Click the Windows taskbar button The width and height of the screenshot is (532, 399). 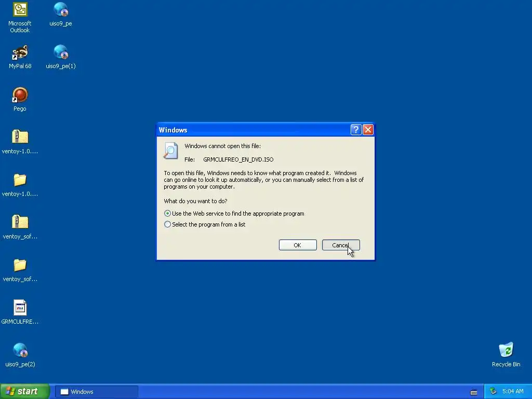[96, 392]
